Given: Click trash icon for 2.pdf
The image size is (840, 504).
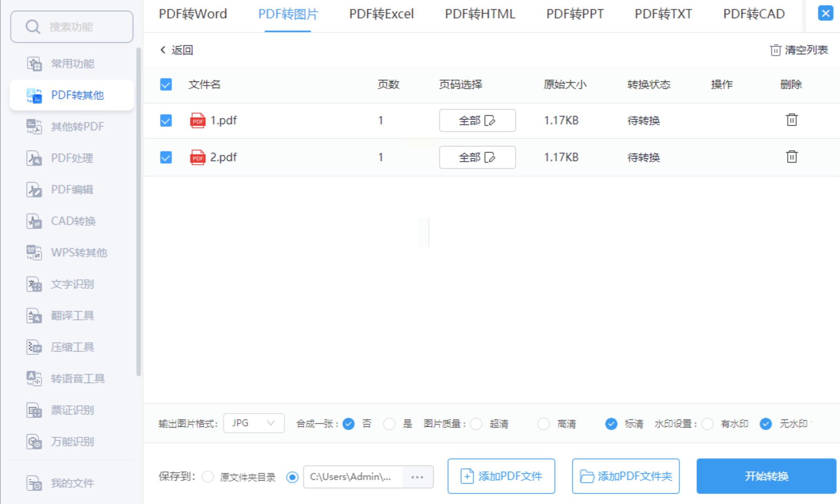Looking at the screenshot, I should (x=792, y=157).
